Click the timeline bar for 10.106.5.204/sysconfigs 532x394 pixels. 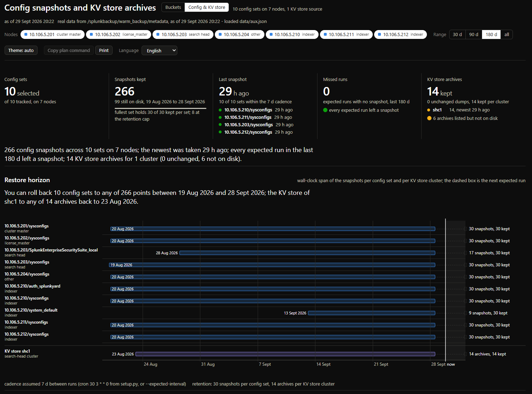point(273,277)
